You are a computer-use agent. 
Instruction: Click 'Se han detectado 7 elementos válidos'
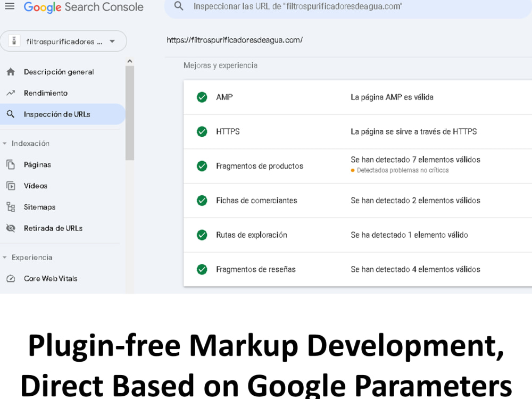click(415, 160)
